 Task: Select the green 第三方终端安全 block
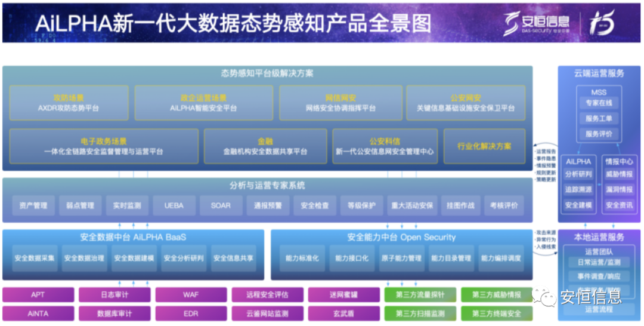tap(497, 313)
